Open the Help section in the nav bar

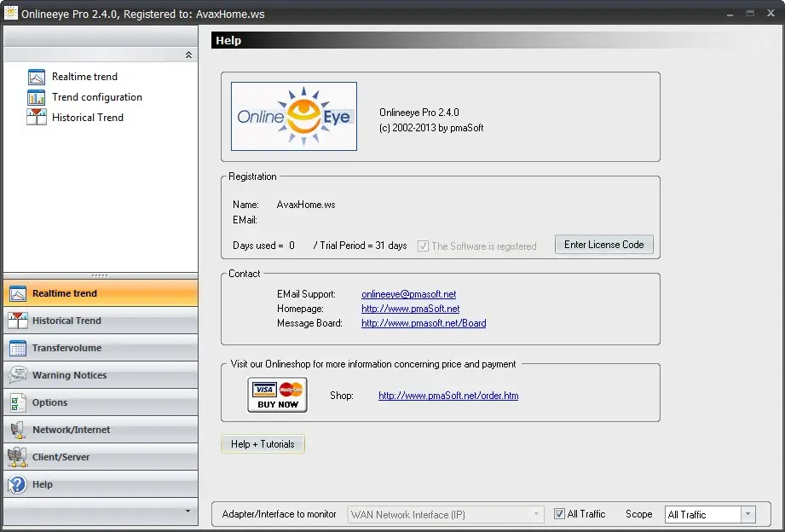pos(101,484)
